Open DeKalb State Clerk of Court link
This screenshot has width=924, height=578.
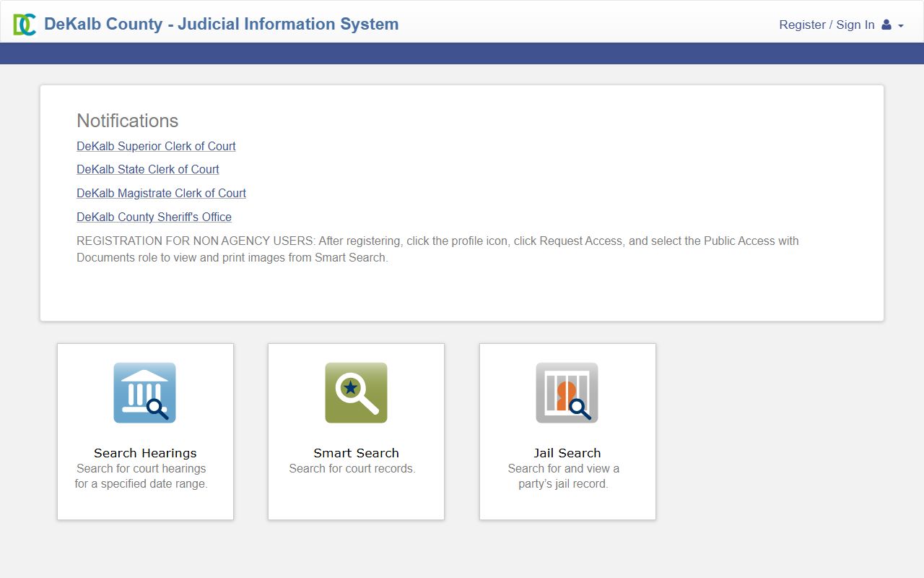coord(148,169)
